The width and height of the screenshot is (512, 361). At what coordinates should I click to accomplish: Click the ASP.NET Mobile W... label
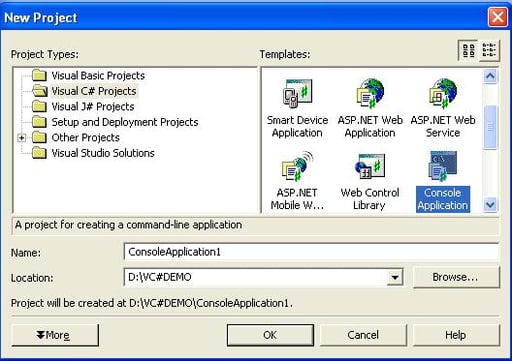click(x=297, y=199)
